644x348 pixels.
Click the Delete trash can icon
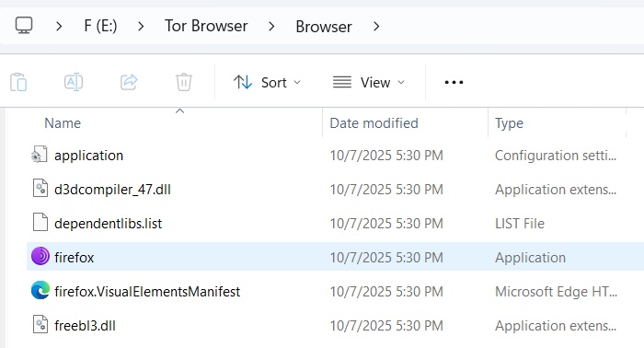click(x=184, y=82)
